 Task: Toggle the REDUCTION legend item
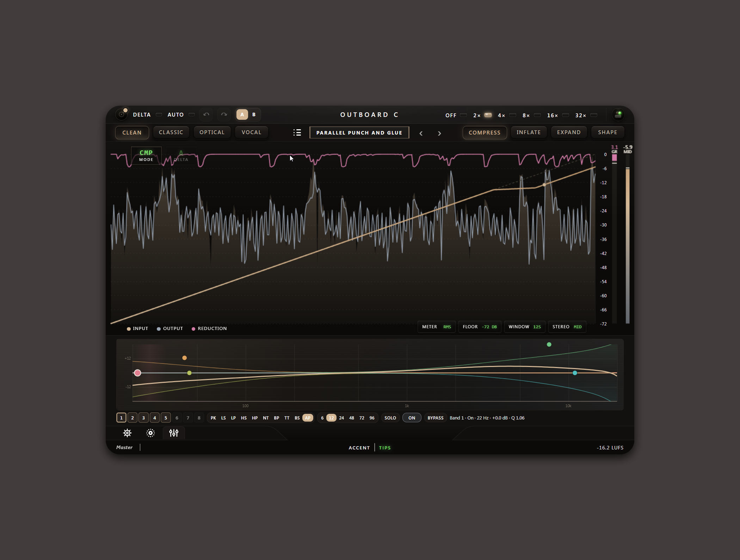(209, 328)
